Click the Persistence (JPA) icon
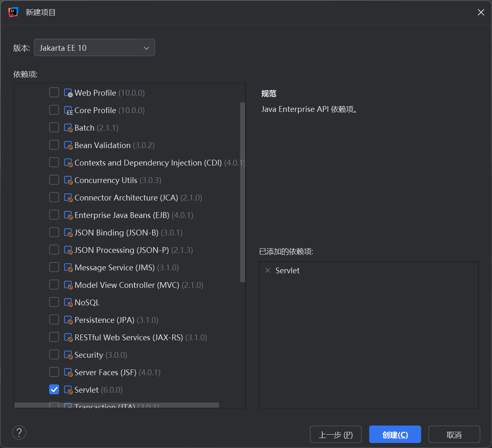 tap(68, 320)
